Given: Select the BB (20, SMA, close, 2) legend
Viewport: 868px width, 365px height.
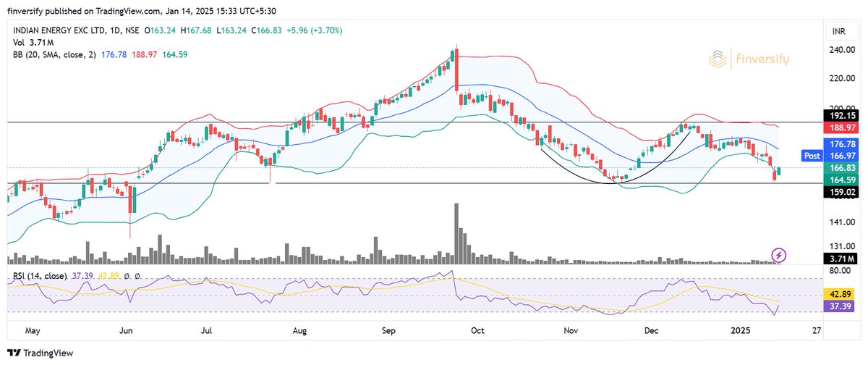Looking at the screenshot, I should click(54, 54).
